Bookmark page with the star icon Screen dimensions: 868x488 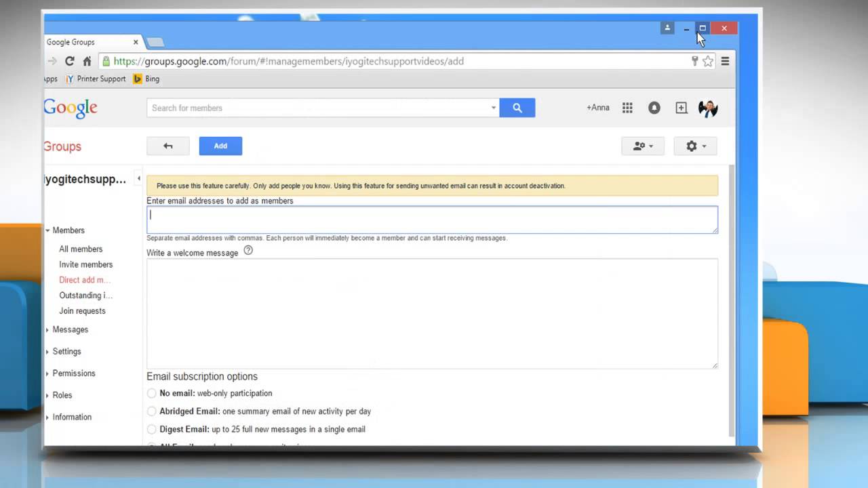pos(708,61)
